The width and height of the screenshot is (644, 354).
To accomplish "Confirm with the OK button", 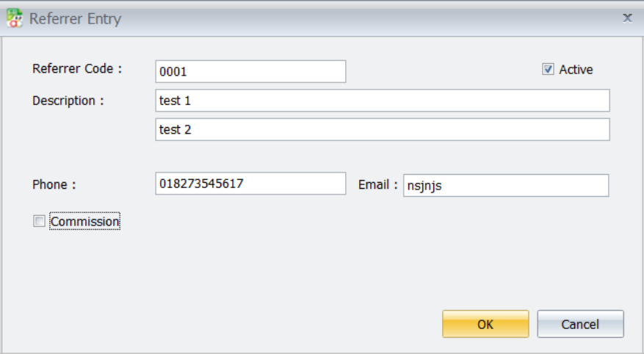I will tap(485, 324).
